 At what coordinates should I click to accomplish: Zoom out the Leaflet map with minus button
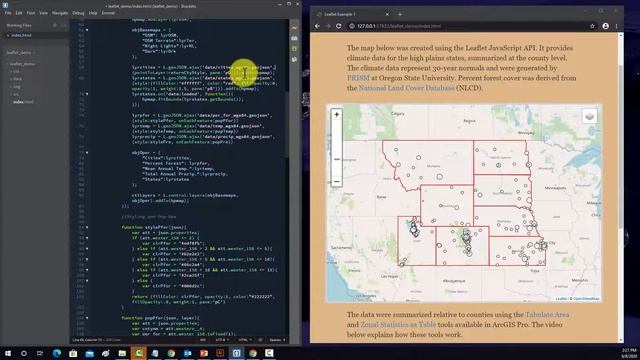[336, 181]
